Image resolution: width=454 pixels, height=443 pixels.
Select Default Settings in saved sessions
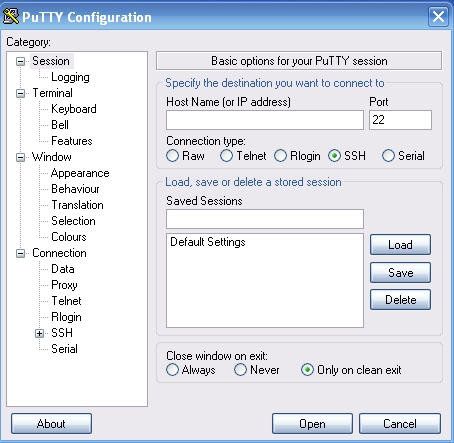click(208, 242)
